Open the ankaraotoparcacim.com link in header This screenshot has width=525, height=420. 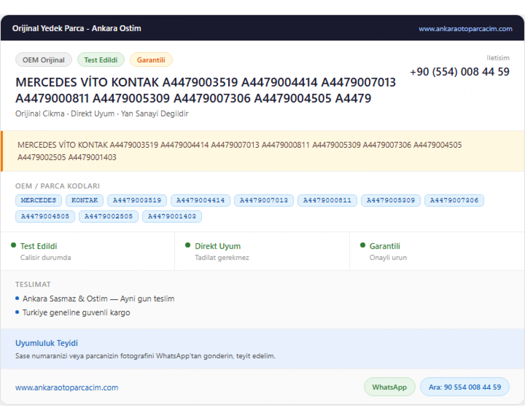coord(465,29)
